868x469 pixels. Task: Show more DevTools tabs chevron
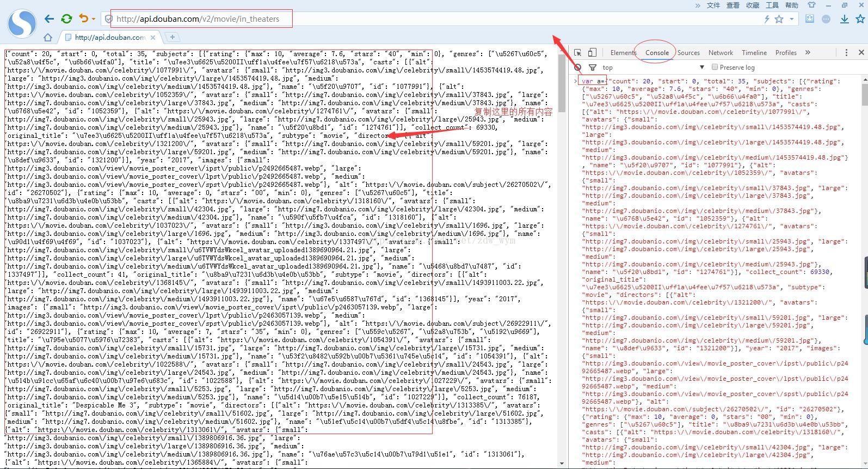(808, 53)
